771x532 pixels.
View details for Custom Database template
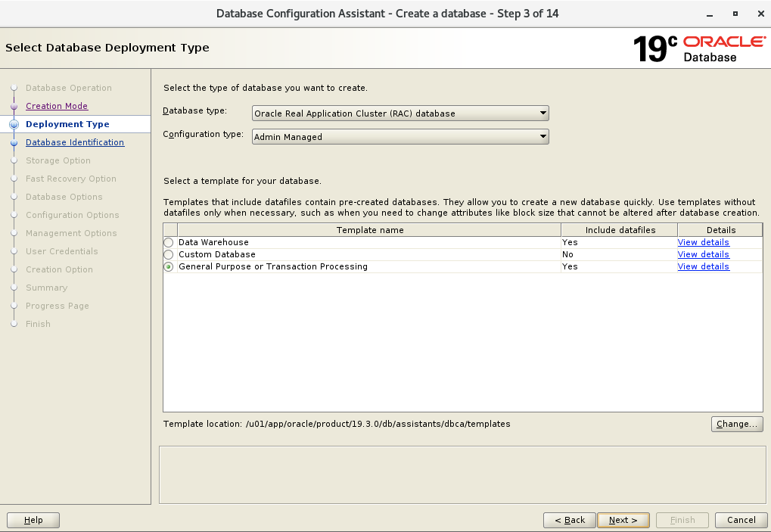click(703, 255)
